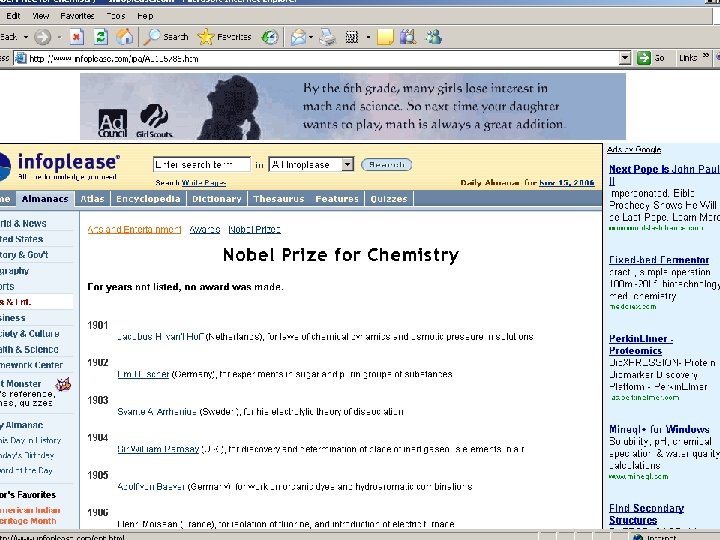Open the Fixed-bed Fermentor ad link

(x=659, y=260)
